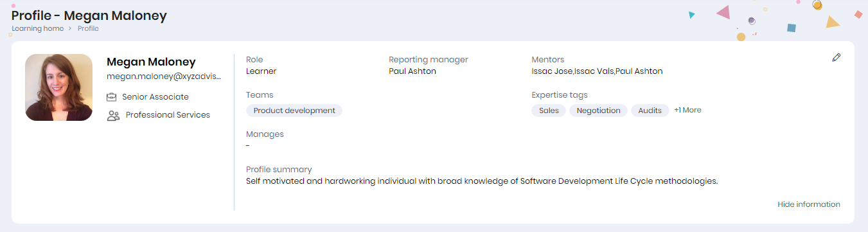Select the Profile breadcrumb item
868x232 pixels.
(88, 28)
